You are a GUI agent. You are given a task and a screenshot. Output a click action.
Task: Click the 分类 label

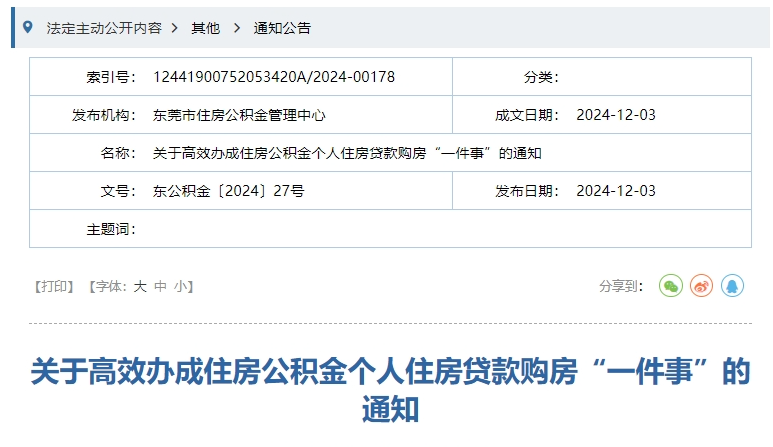(x=541, y=77)
